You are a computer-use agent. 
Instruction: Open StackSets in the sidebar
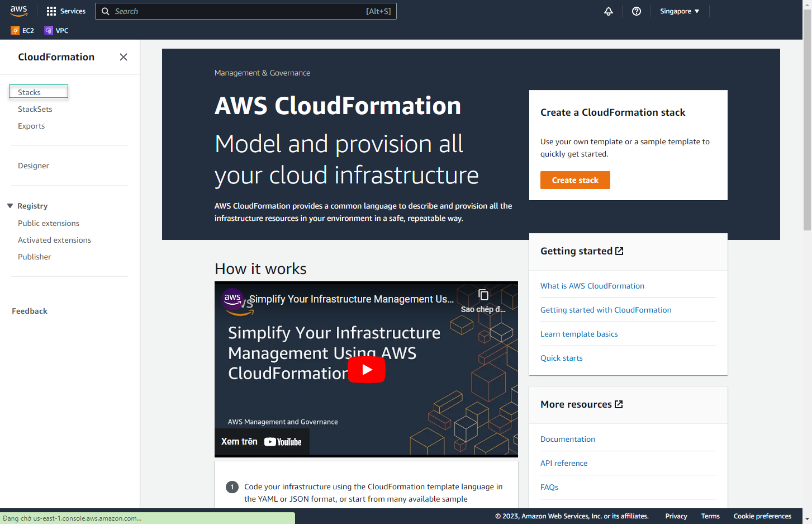(x=35, y=109)
